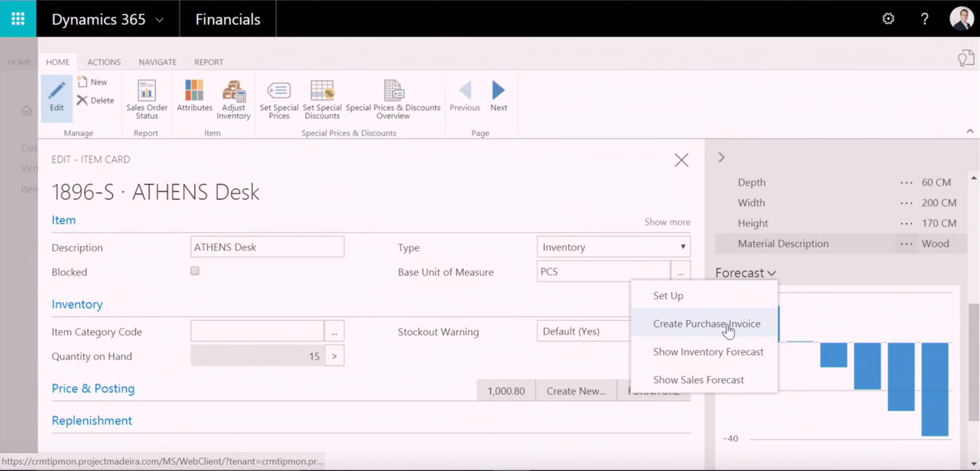Select the HOME ribbon tab
980x471 pixels.
58,62
